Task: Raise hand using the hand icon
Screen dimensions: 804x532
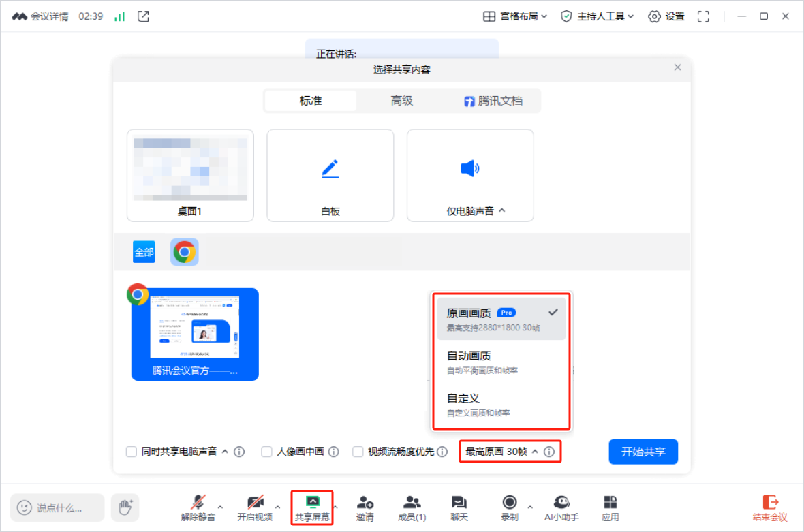Action: 125,507
